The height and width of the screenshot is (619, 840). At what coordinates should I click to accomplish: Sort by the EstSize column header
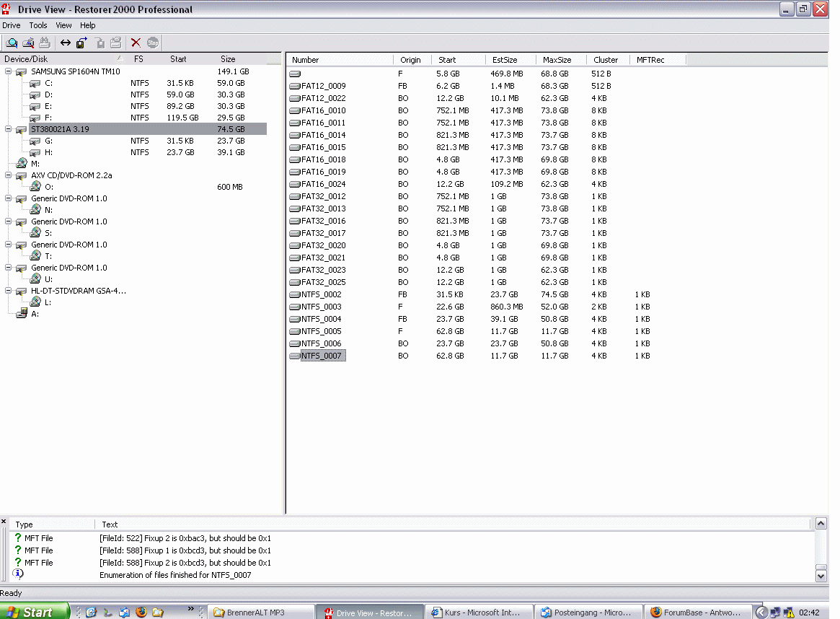(x=510, y=60)
